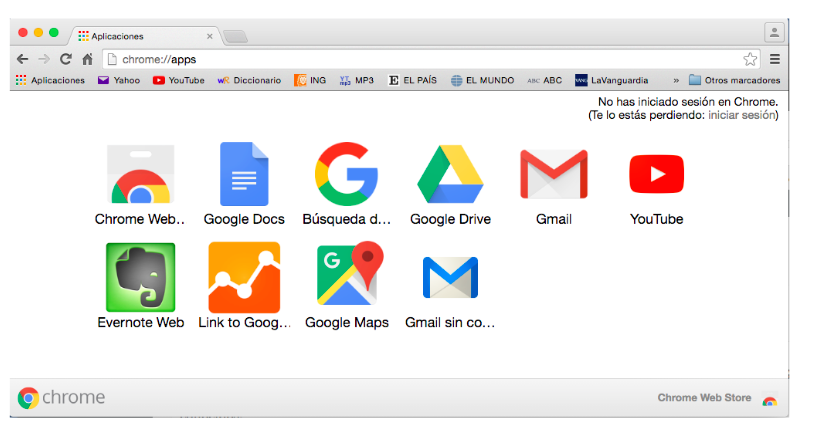The height and width of the screenshot is (427, 837).
Task: Open the MP3 bookmark
Action: coord(357,80)
